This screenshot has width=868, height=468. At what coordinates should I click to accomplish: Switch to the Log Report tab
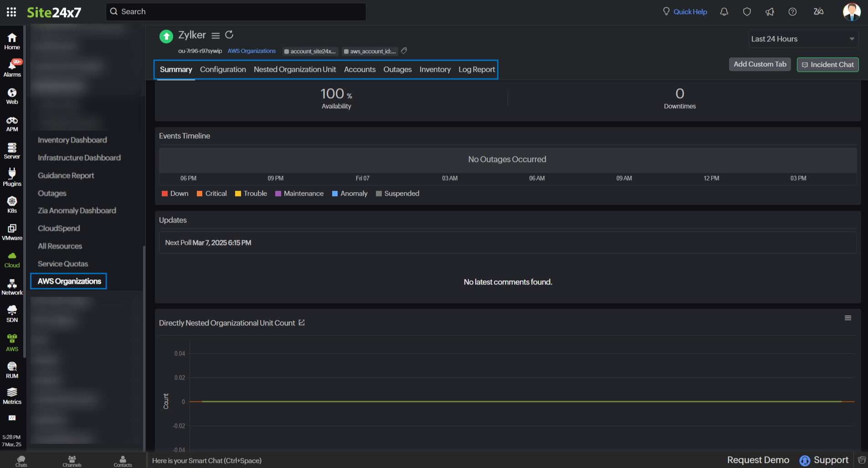click(x=476, y=70)
